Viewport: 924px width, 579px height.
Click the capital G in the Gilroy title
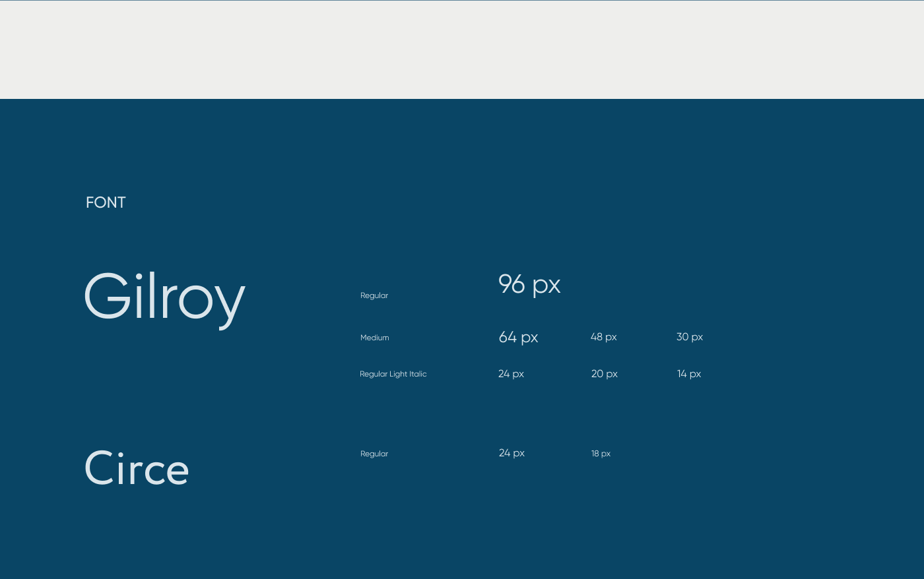[108, 296]
